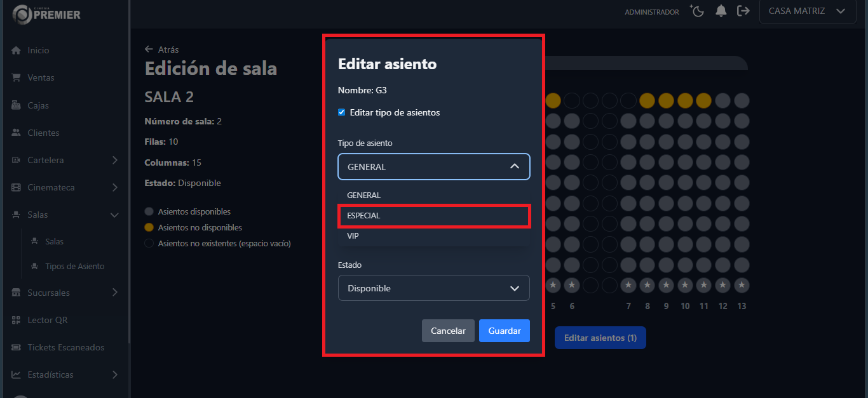Uncheck Editar tipo de asientos checkbox
The height and width of the screenshot is (398, 868).
coord(342,112)
